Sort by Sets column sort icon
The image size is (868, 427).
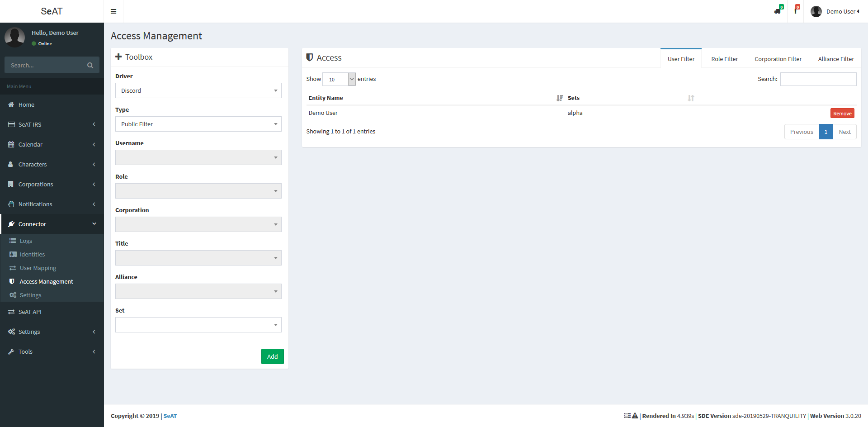(x=691, y=98)
